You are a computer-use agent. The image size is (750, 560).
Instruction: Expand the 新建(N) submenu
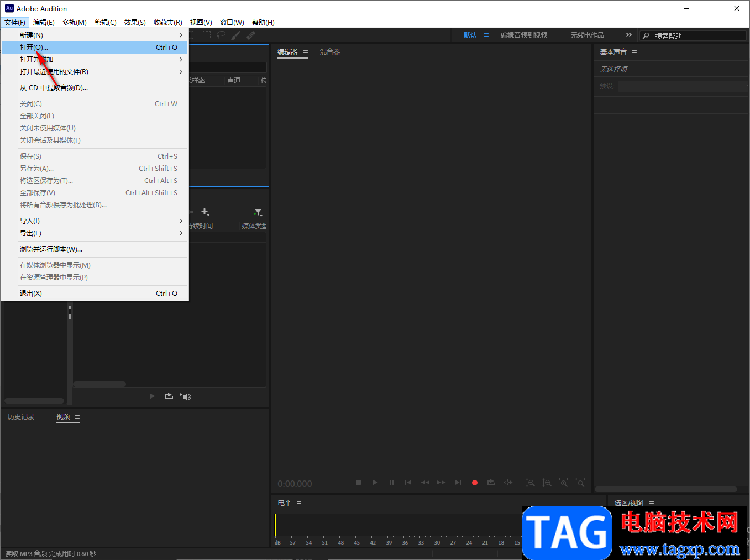point(95,35)
